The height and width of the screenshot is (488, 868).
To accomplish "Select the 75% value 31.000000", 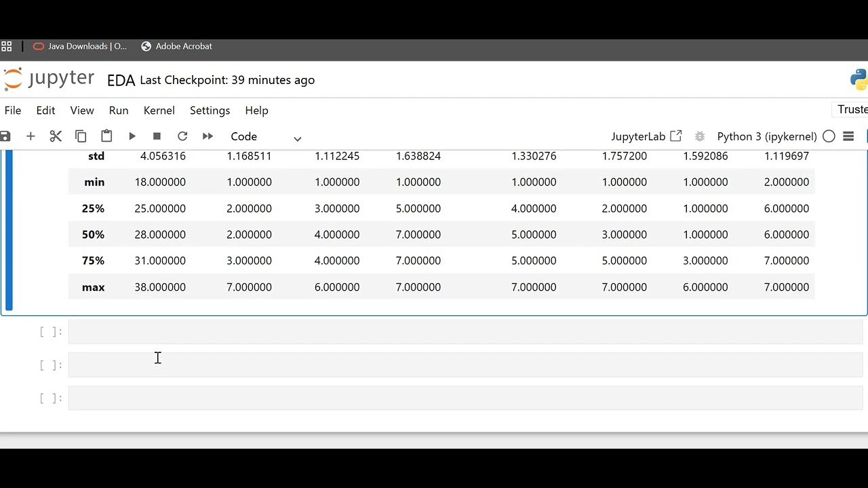I will click(160, 260).
